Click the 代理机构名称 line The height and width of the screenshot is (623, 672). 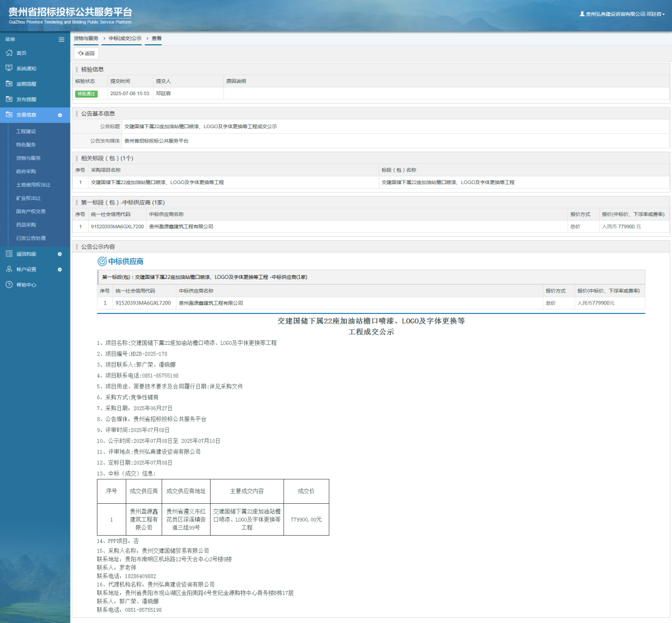click(x=156, y=584)
